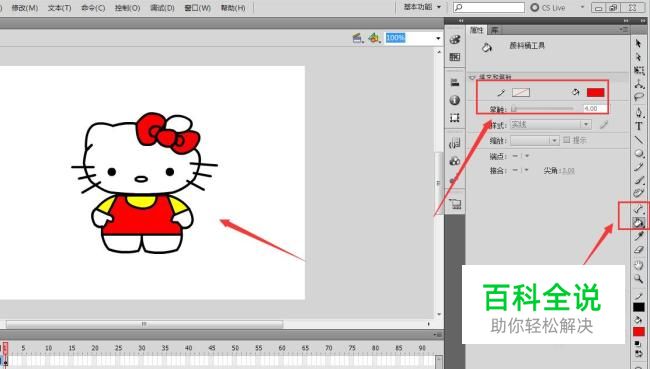Click the red fill color in toolbox
This screenshot has width=650, height=369.
tap(639, 332)
